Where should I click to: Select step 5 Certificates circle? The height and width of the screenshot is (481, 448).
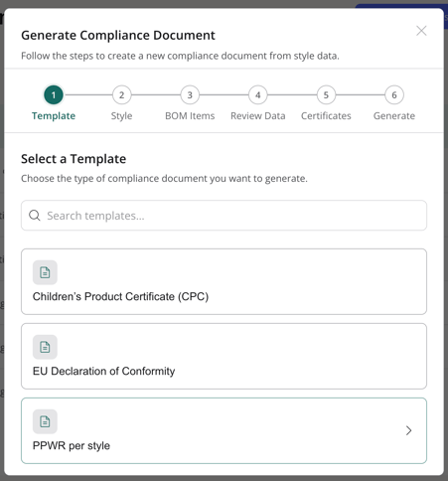[x=326, y=95]
